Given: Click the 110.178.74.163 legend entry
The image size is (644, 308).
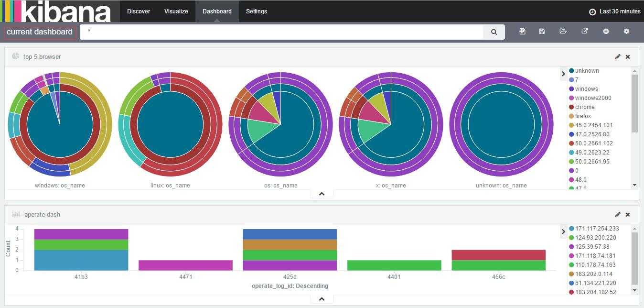Looking at the screenshot, I should 592,265.
